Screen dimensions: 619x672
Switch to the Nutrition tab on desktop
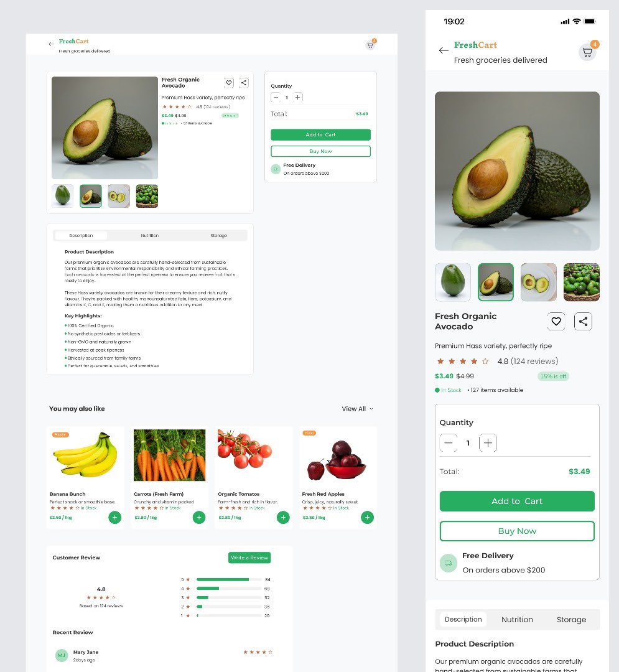[x=150, y=236]
